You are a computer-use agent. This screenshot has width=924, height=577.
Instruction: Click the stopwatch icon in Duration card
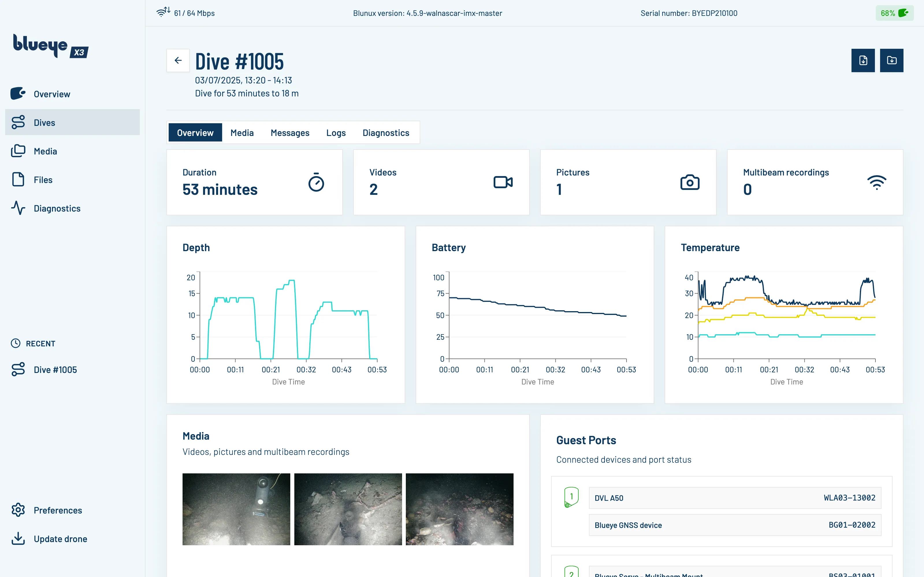pyautogui.click(x=316, y=182)
